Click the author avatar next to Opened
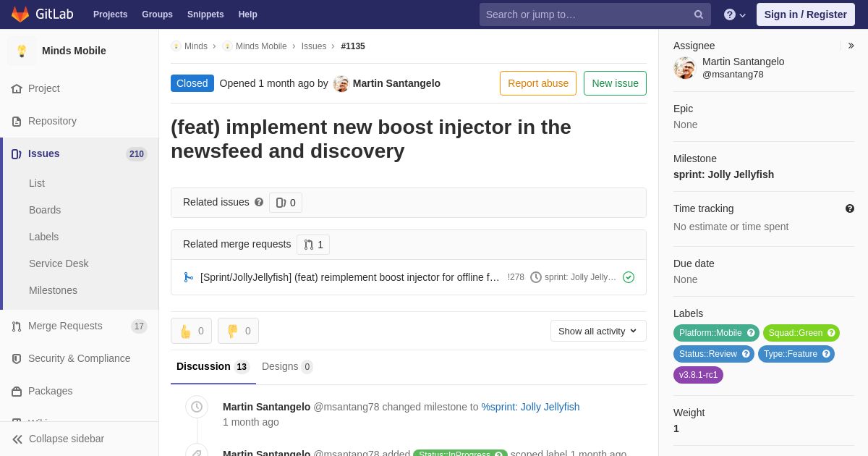The width and height of the screenshot is (868, 456). 341,84
